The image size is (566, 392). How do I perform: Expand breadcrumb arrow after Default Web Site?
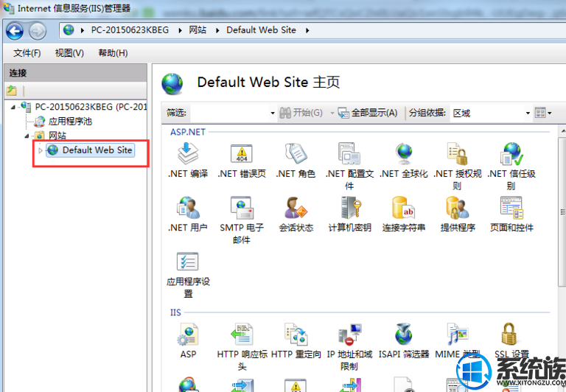(307, 30)
